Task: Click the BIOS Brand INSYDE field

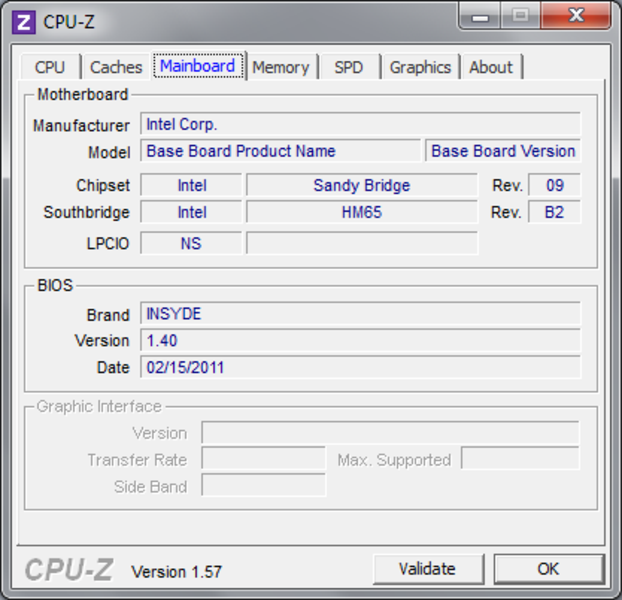Action: click(361, 314)
